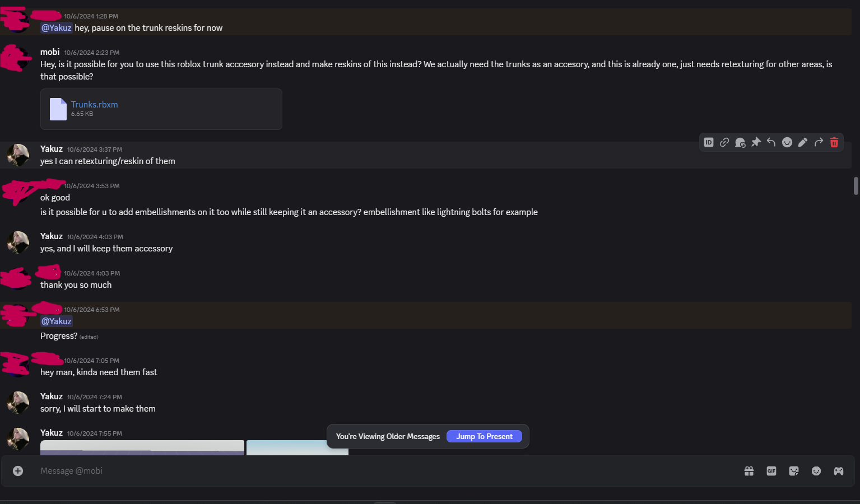Open the attachment plus button in message bar
The width and height of the screenshot is (860, 504).
[18, 471]
